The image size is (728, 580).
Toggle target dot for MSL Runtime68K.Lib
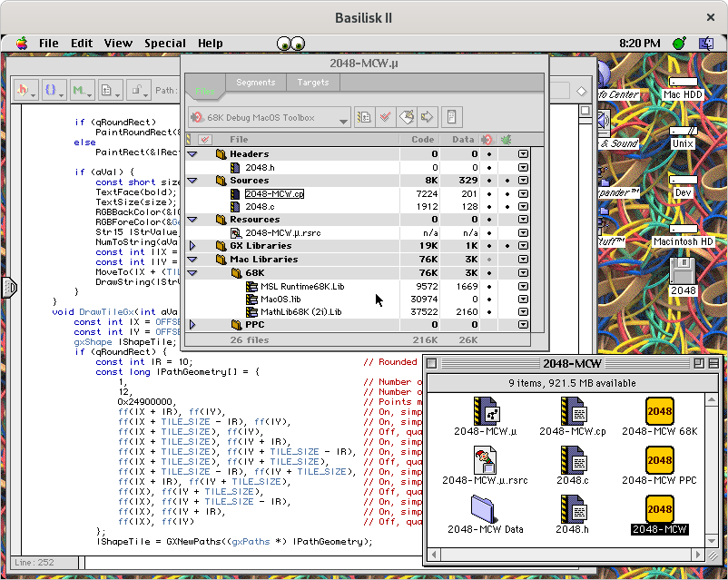[x=489, y=287]
